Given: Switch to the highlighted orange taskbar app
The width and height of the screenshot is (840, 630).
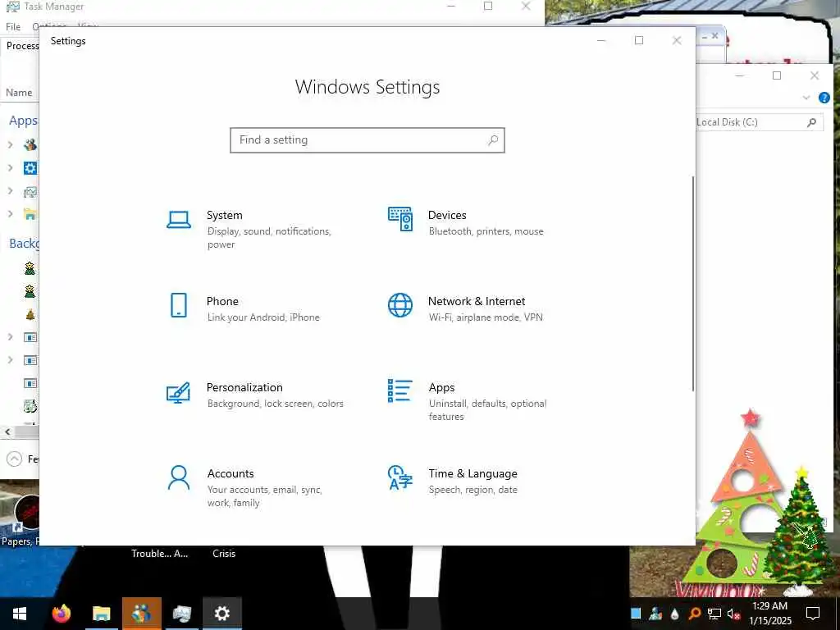Looking at the screenshot, I should point(141,614).
